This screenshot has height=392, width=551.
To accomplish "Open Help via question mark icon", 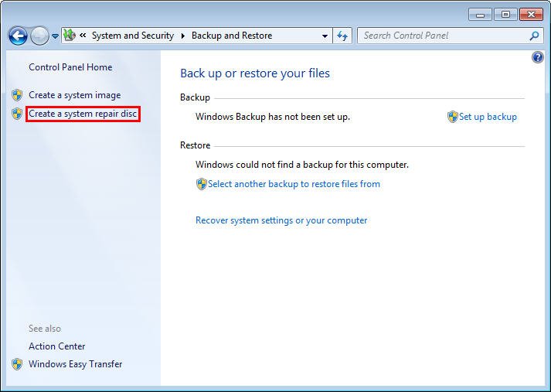I will point(538,57).
